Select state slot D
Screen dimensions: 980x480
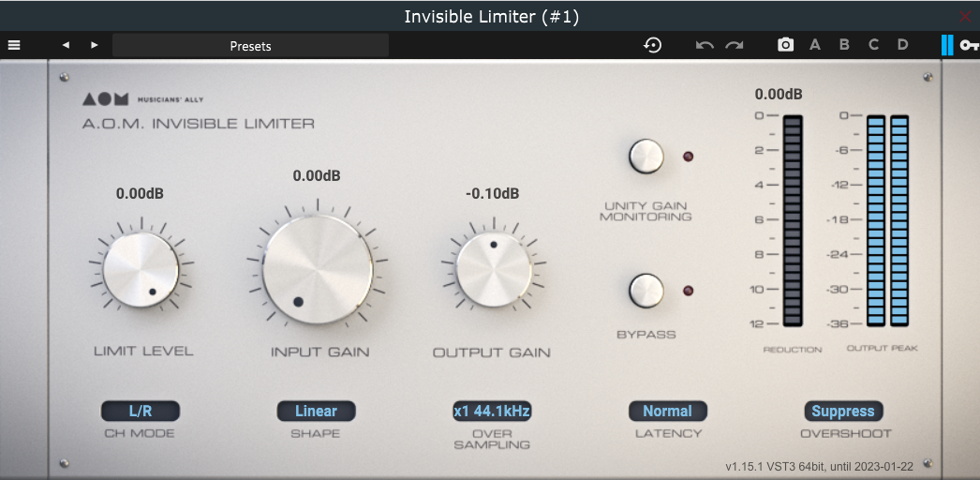[902, 45]
